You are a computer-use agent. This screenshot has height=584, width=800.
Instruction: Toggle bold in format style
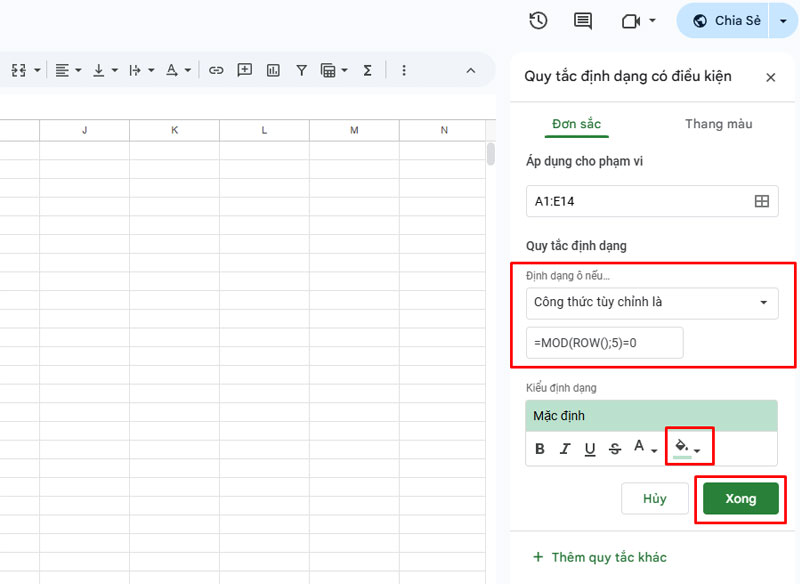540,449
